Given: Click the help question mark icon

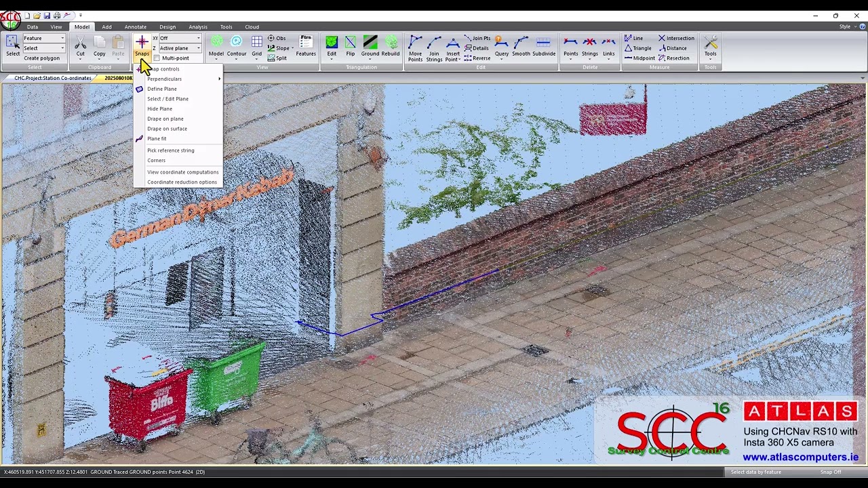Looking at the screenshot, I should pyautogui.click(x=863, y=26).
